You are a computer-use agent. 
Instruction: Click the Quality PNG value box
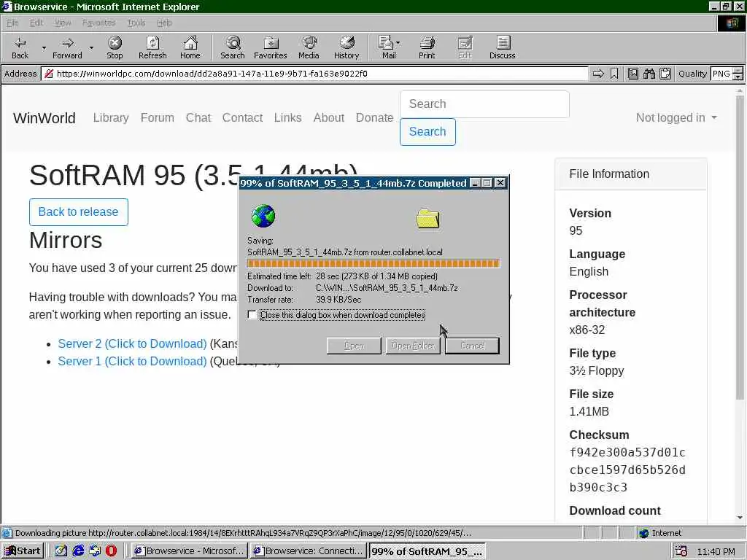pos(721,74)
